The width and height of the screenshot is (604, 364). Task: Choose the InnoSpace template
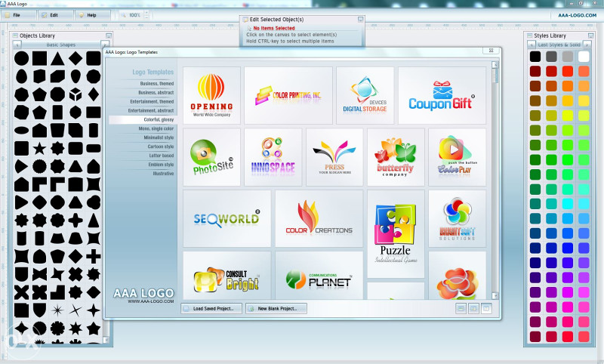pos(273,157)
